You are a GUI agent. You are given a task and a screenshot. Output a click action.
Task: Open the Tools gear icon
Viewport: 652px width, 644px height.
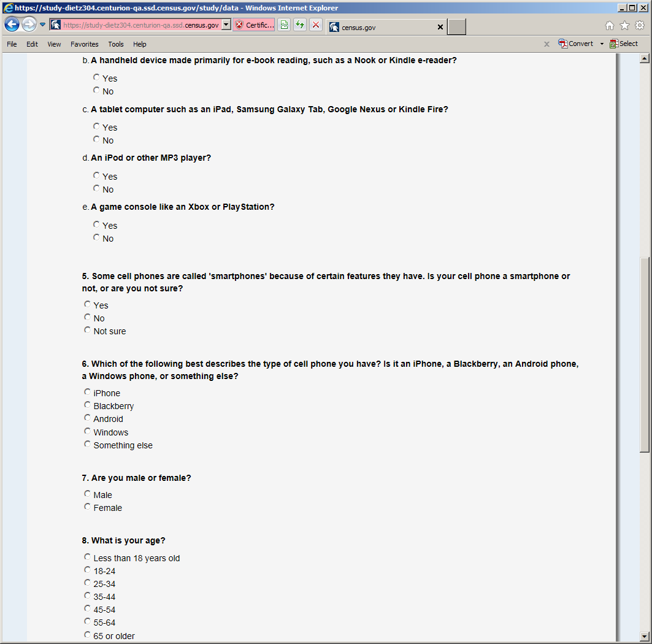click(x=640, y=26)
